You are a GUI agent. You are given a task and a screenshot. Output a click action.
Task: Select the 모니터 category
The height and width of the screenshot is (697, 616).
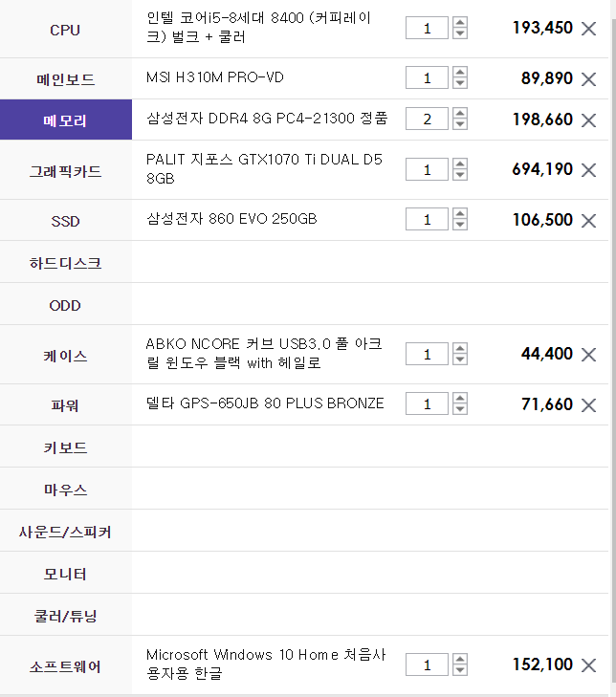(66, 573)
